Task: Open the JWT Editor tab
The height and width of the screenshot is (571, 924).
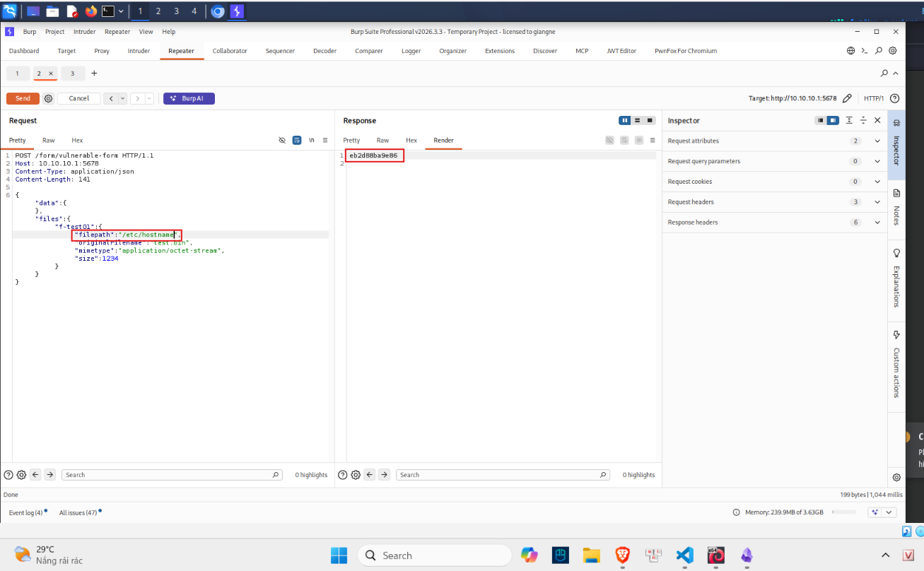Action: [x=621, y=51]
